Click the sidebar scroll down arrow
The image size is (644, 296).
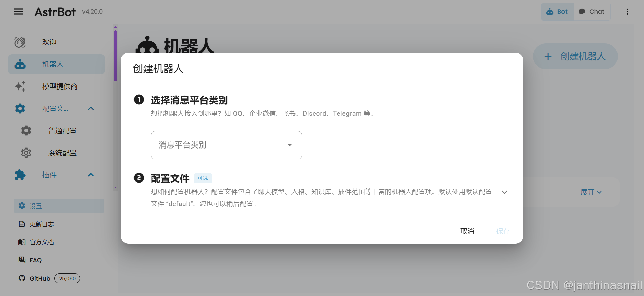tap(115, 188)
